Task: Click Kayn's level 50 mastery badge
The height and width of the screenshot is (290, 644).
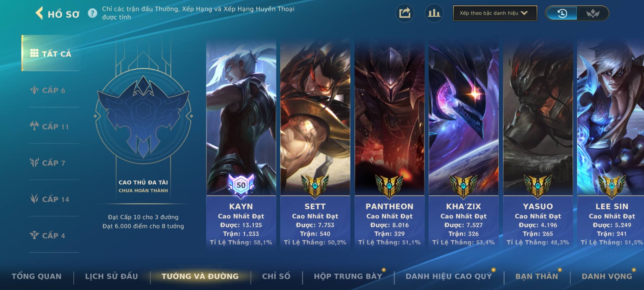Action: [x=241, y=185]
